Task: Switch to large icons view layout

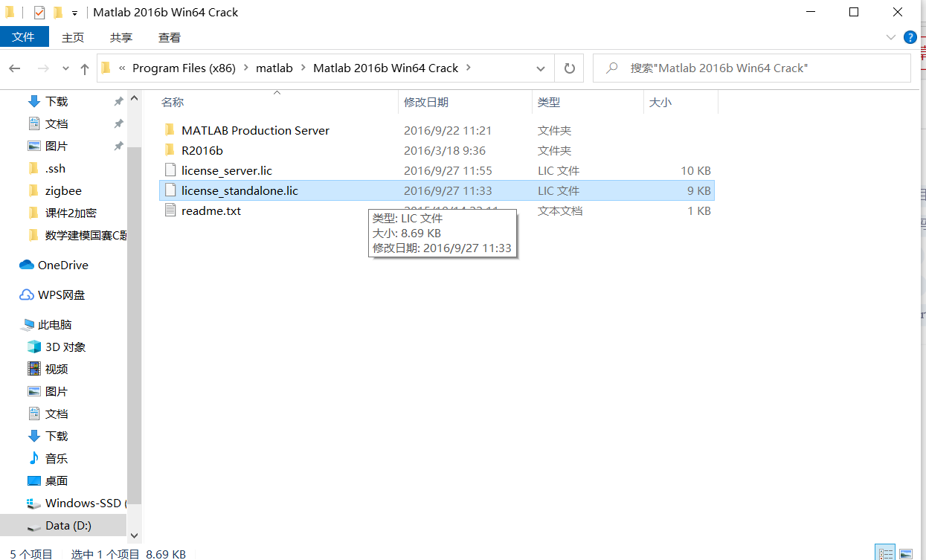Action: pos(905,553)
